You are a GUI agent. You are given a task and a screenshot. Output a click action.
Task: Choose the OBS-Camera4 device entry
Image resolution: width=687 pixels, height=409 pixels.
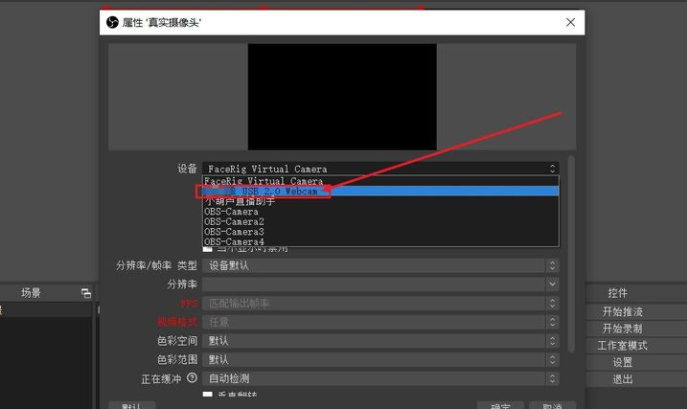234,241
